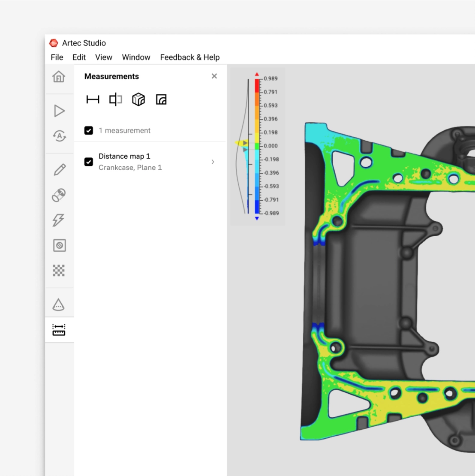Select the linear distance measurement tool

(93, 99)
